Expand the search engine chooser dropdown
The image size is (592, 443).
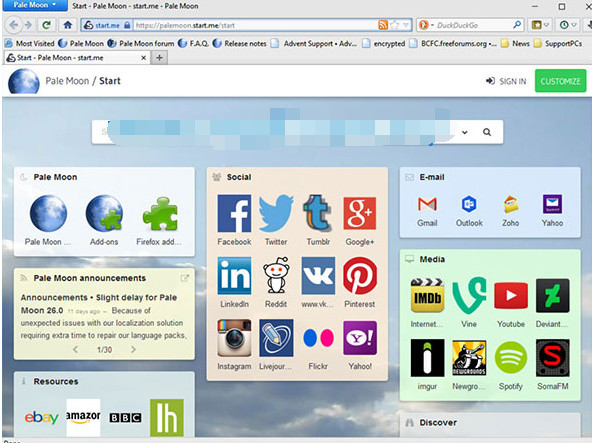(465, 132)
